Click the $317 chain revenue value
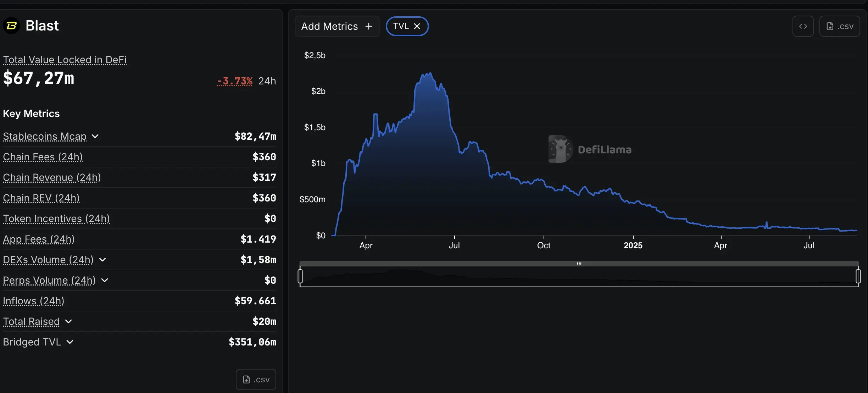Viewport: 868px width, 393px height. (265, 177)
